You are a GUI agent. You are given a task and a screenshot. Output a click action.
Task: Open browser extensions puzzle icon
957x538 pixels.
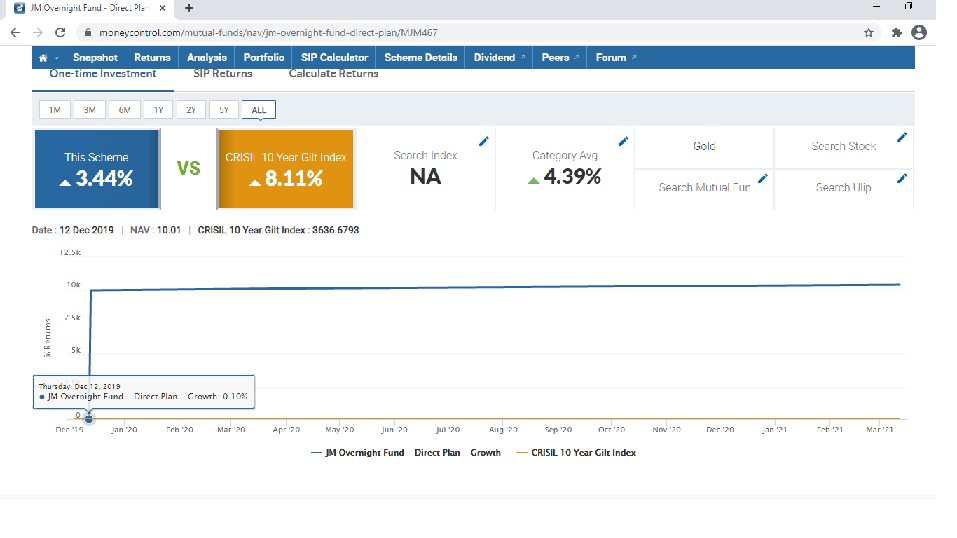click(x=897, y=33)
